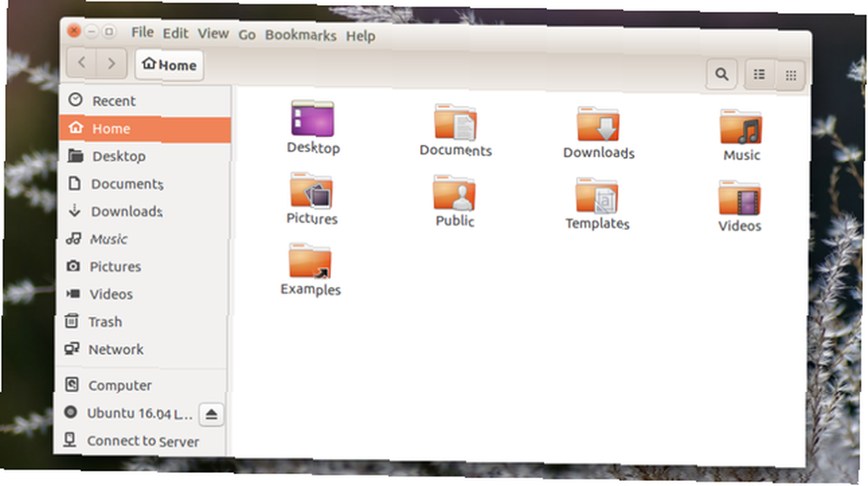Select the Templates folder icon
The height and width of the screenshot is (486, 868).
[597, 195]
